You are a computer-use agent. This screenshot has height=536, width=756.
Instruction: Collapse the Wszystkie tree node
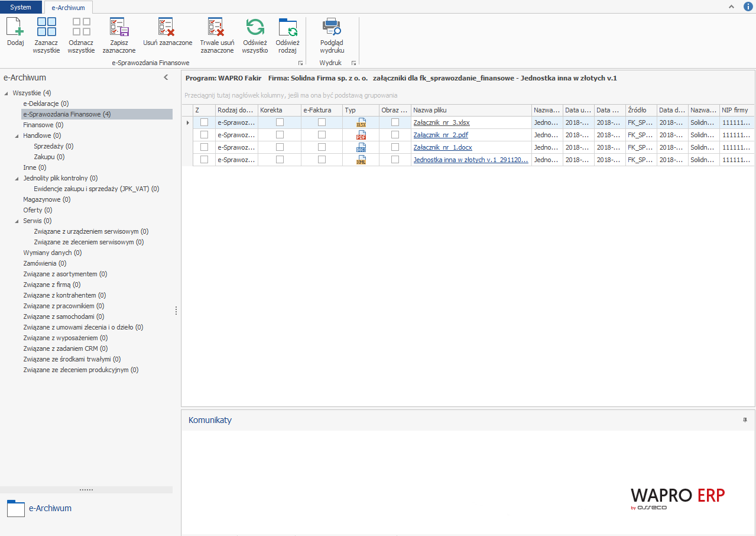7,93
